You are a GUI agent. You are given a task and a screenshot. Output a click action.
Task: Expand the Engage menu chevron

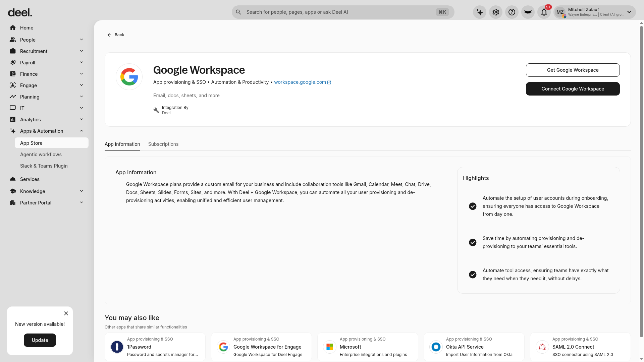point(82,85)
